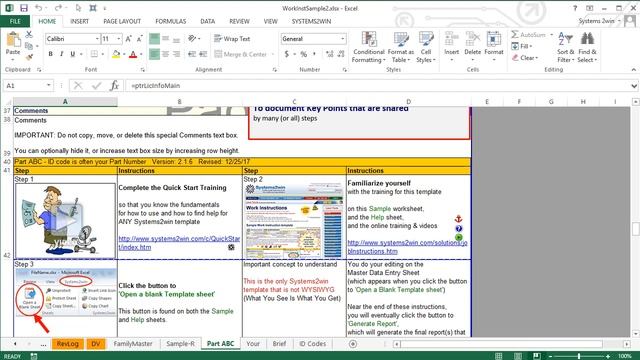Apply Percent style format

[304, 54]
